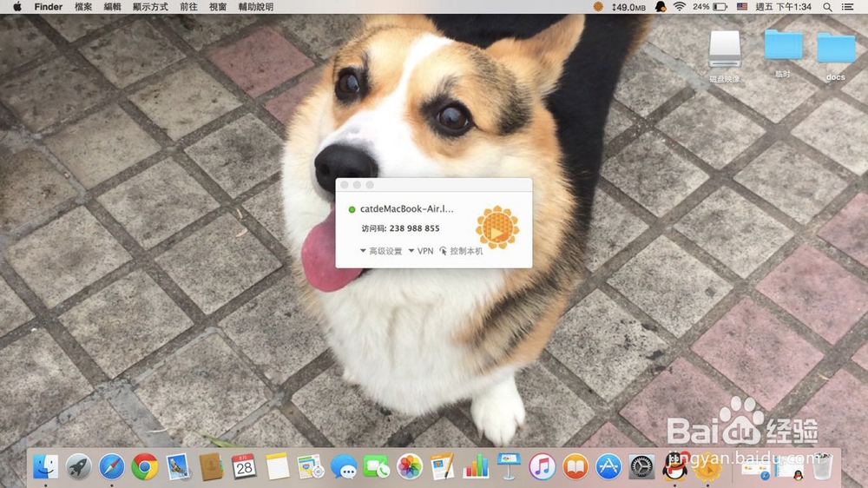Open the US flag input source menu
This screenshot has height=488, width=868.
742,7
